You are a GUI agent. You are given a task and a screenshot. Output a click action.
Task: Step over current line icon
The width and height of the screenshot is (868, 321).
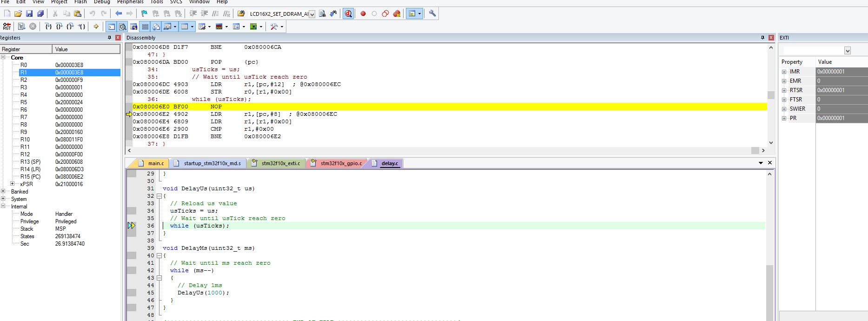[60, 27]
